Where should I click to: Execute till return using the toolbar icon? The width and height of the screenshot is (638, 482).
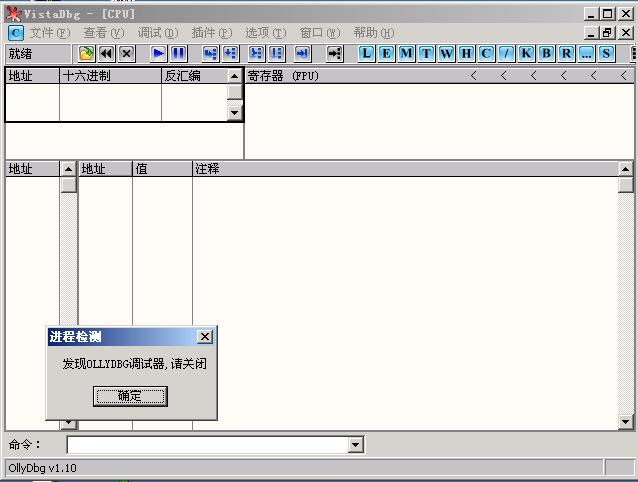[x=302, y=53]
